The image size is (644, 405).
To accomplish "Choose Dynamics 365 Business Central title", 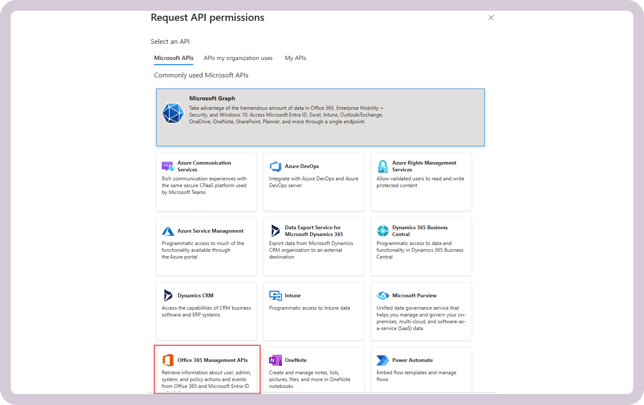I will point(420,230).
